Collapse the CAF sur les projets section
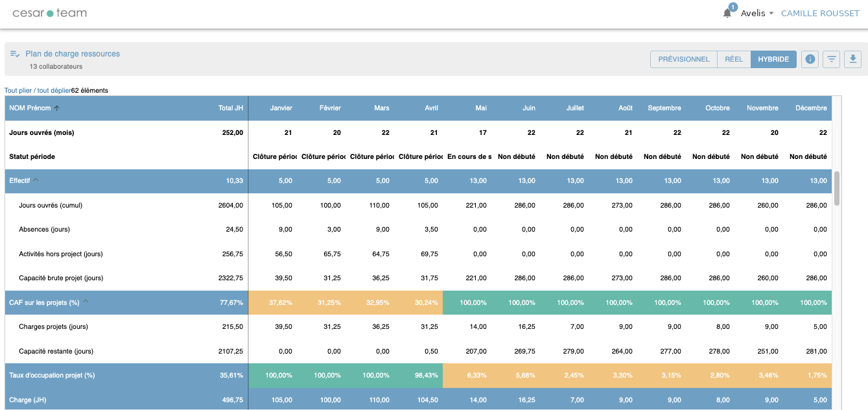The width and height of the screenshot is (868, 410). coord(86,302)
